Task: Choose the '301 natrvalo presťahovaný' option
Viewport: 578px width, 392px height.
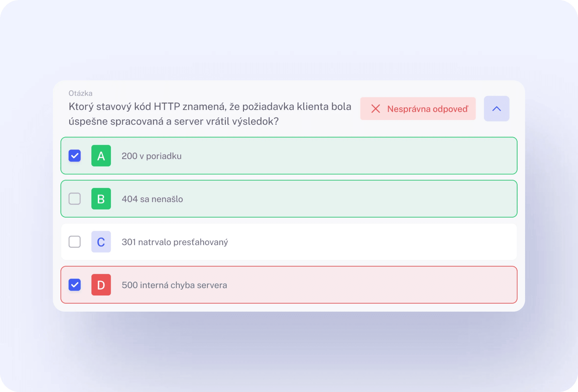Action: coord(175,242)
